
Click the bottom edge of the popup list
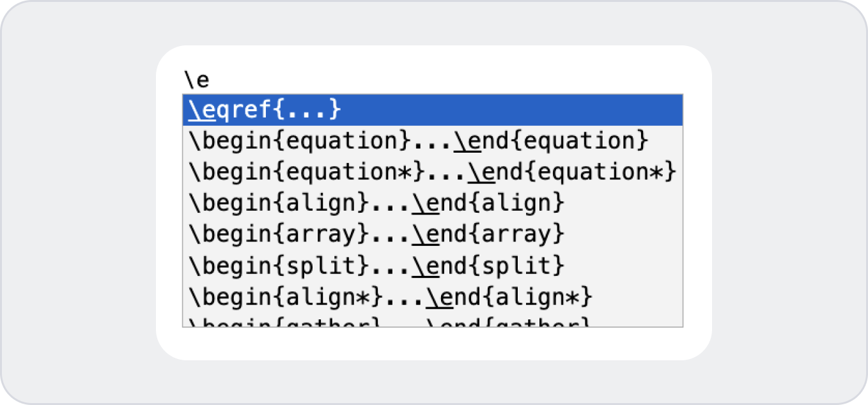pos(431,326)
